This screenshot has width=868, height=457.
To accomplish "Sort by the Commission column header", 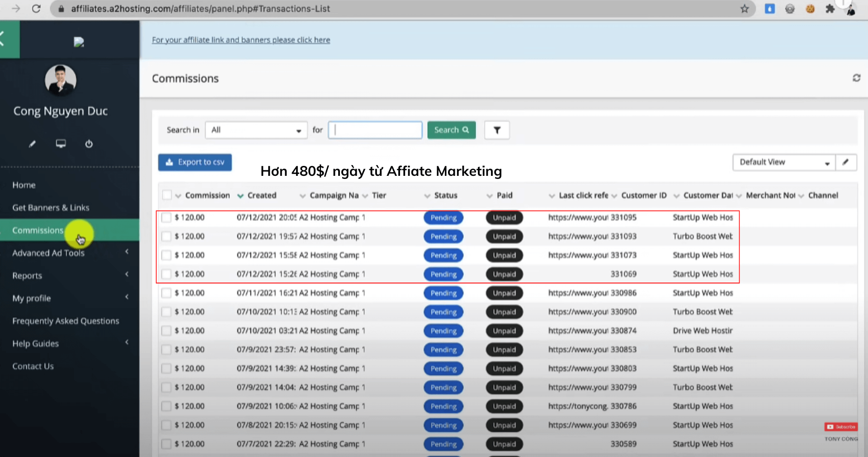I will tap(208, 195).
